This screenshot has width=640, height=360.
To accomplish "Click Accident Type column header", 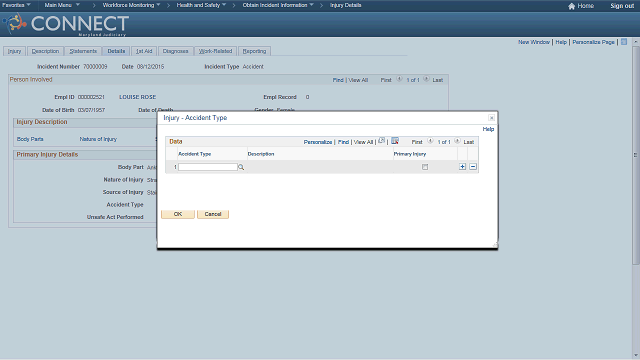I will click(195, 154).
